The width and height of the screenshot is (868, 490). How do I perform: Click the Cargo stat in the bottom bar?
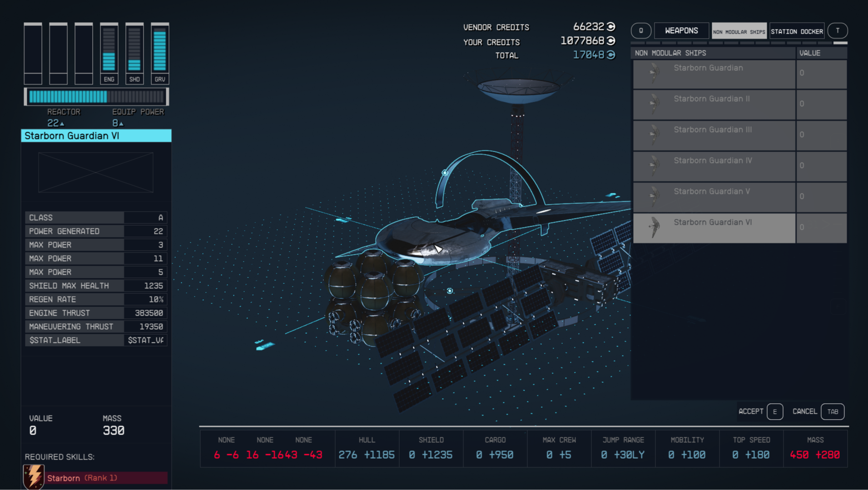tap(495, 448)
